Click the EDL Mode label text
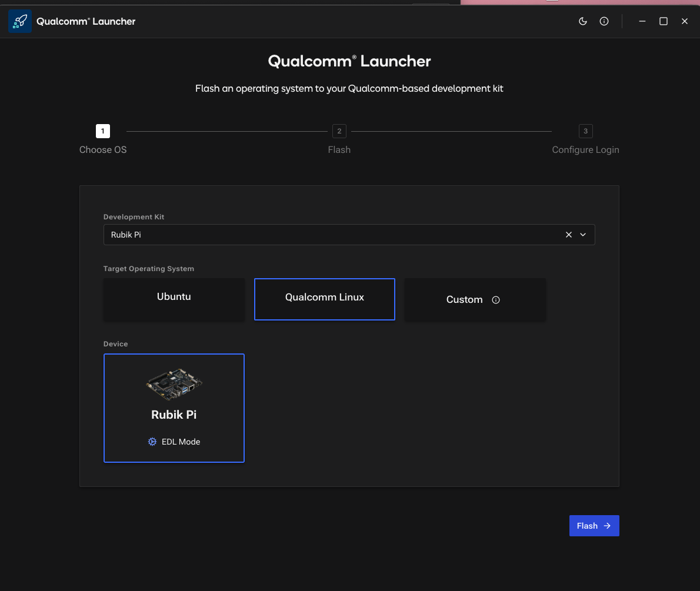700x591 pixels. coord(181,442)
